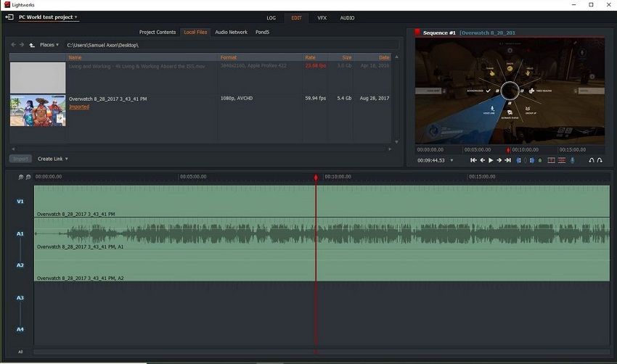Switch to the AUDIO tab
This screenshot has width=617, height=364.
[347, 18]
